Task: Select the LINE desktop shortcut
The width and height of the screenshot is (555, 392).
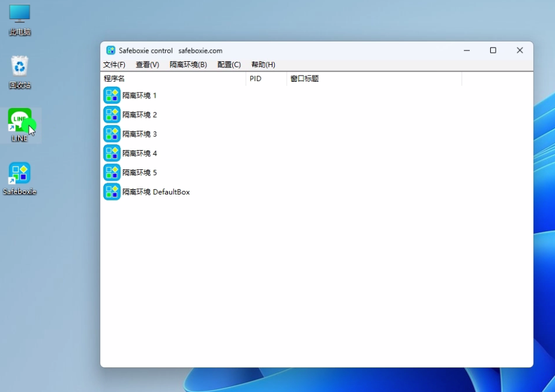Action: point(20,125)
